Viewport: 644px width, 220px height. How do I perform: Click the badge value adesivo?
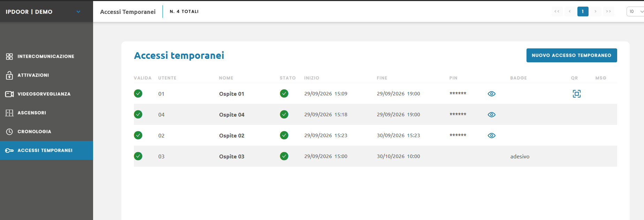tap(520, 157)
